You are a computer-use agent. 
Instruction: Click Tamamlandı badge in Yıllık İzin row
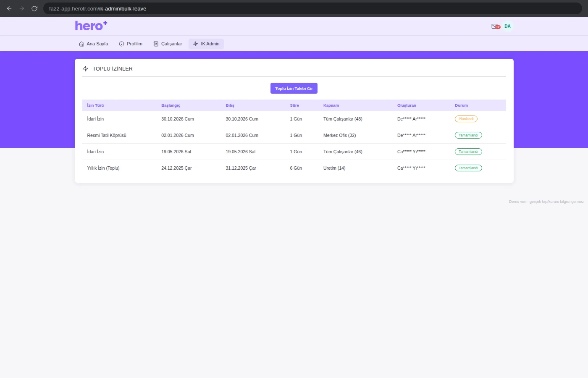pos(468,168)
